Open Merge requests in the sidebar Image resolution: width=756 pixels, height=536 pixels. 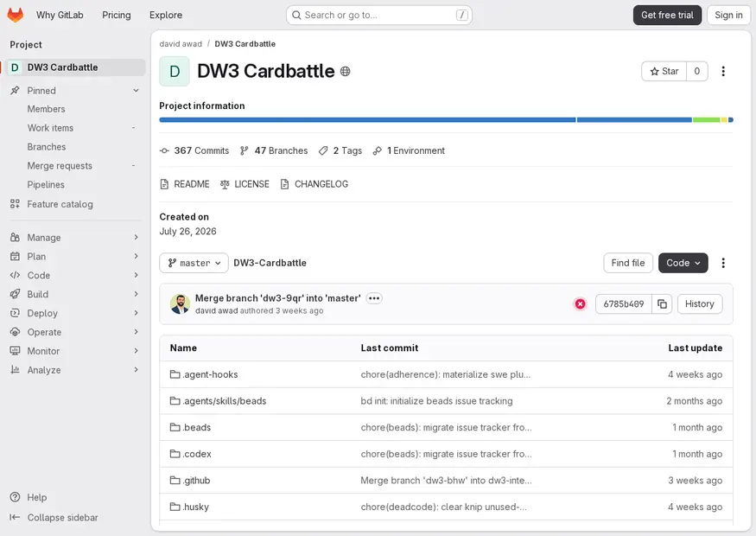click(60, 165)
